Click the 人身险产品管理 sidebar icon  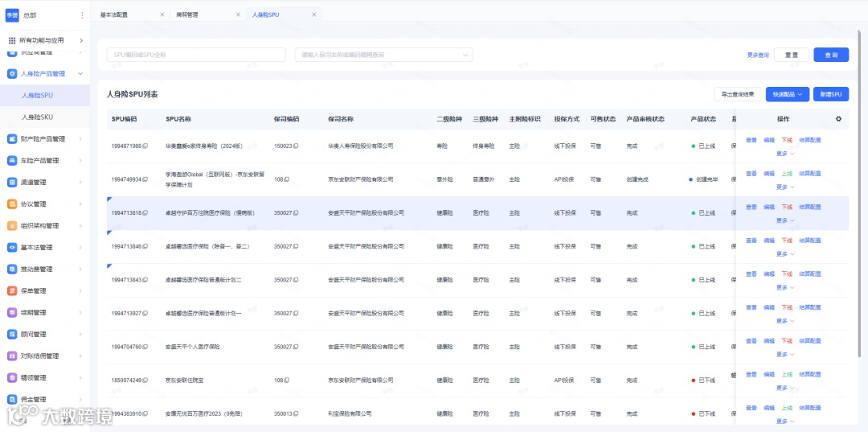coord(11,74)
